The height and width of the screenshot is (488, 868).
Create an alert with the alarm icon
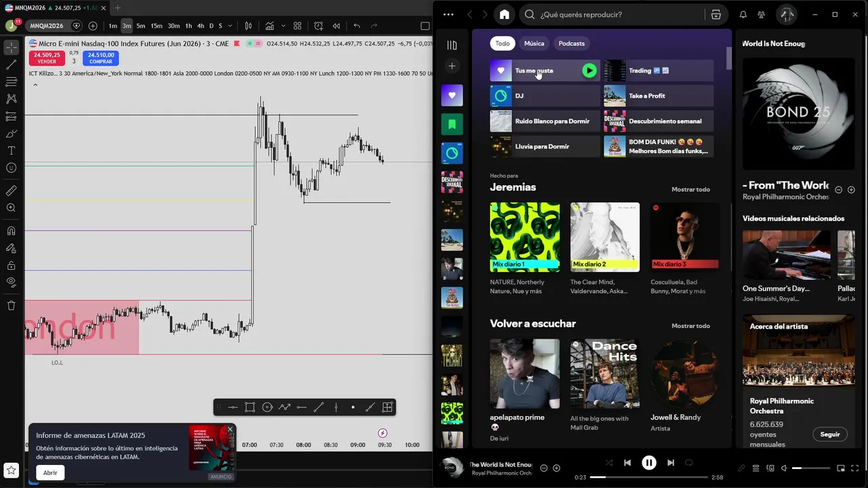(319, 26)
